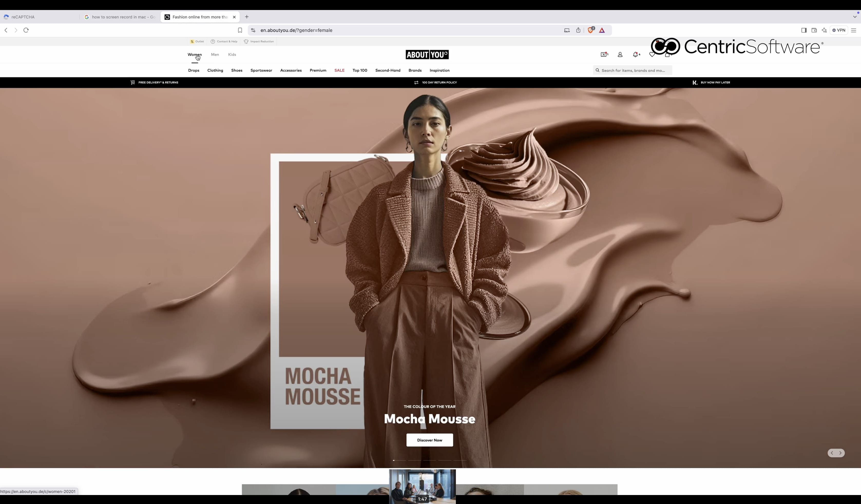Click the Brave Rewards triangle icon

point(602,30)
